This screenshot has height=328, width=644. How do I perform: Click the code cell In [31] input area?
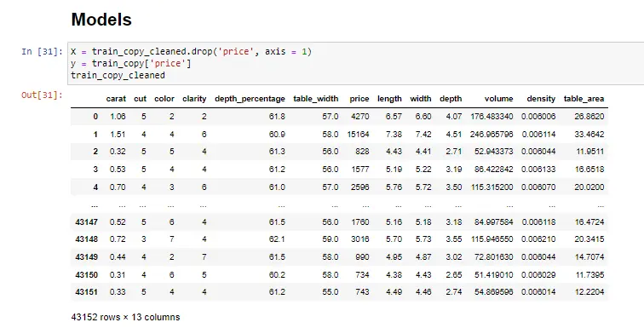pyautogui.click(x=356, y=63)
